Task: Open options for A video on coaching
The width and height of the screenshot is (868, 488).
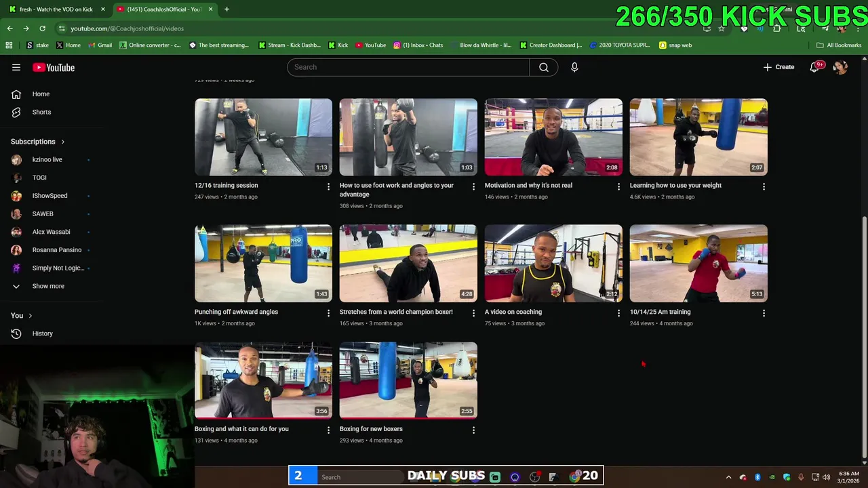Action: [x=618, y=313]
